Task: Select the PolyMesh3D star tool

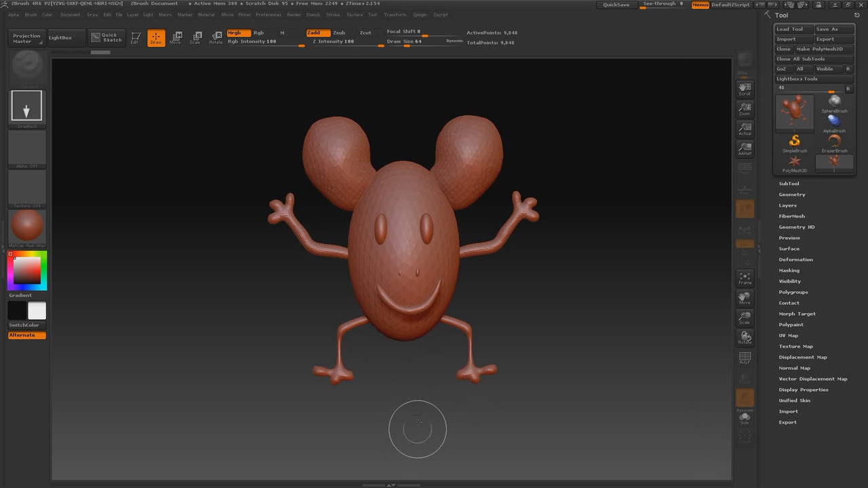Action: pos(795,163)
